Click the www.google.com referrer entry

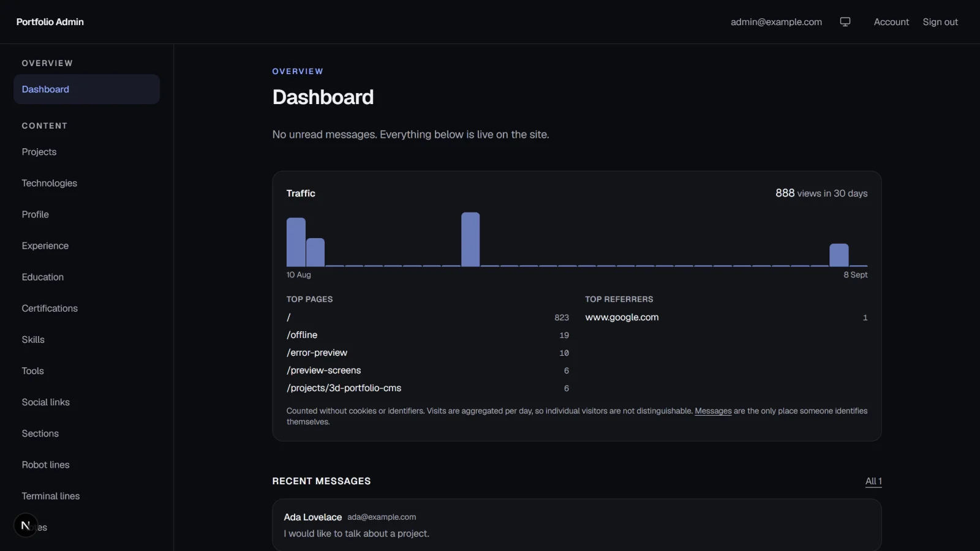pyautogui.click(x=726, y=317)
